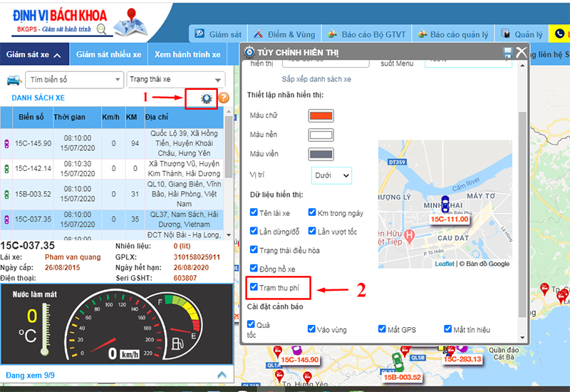The height and width of the screenshot is (392, 570).
Task: Open the Tìm biển số dropdown
Action: tap(74, 80)
